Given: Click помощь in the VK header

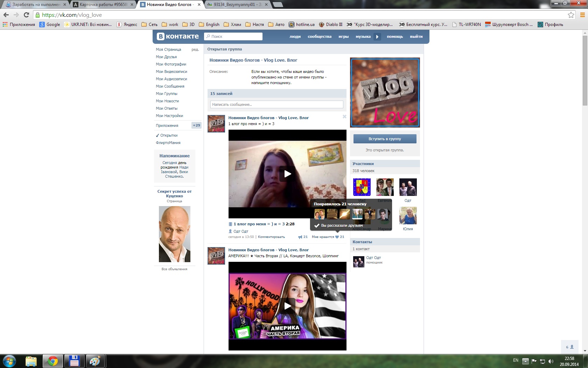Looking at the screenshot, I should 395,36.
